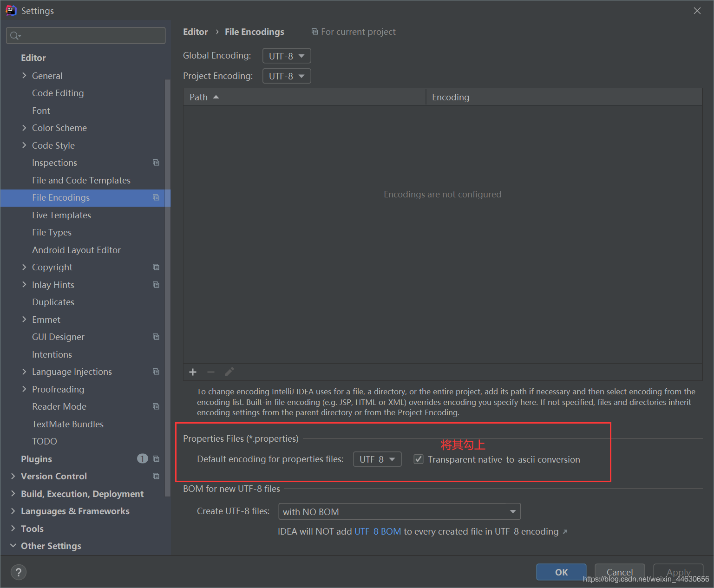This screenshot has height=588, width=714.
Task: Expand the Proofreading node
Action: tap(24, 389)
